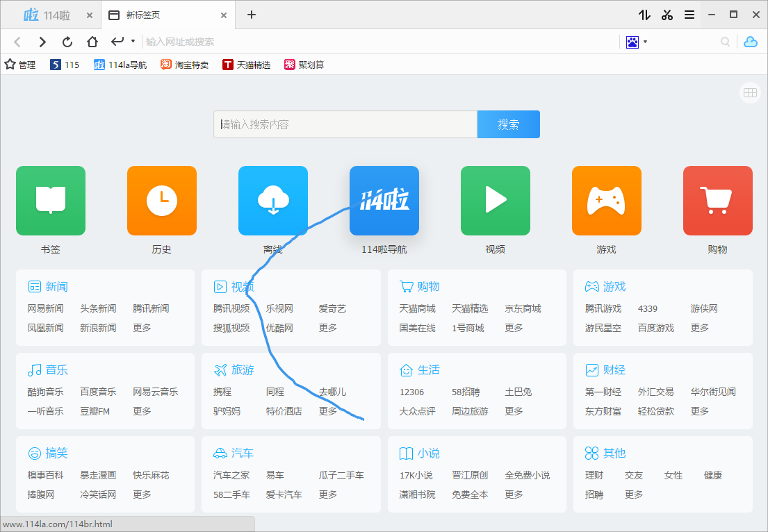
Task: Open the 网易新闻 link
Action: coord(46,308)
